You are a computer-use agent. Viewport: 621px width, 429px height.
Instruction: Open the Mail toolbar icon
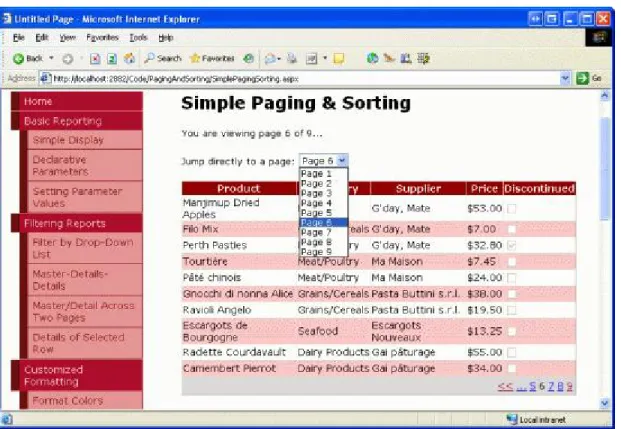(x=270, y=59)
